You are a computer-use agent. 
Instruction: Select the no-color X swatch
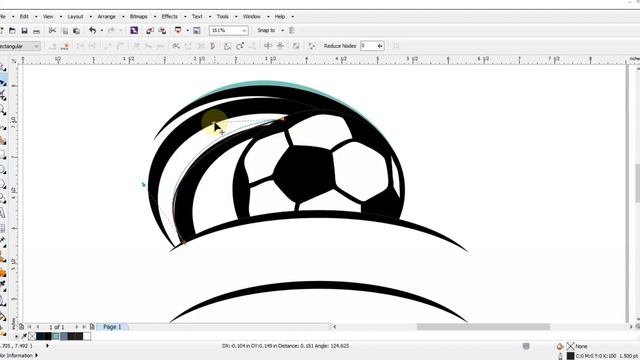[x=32, y=336]
